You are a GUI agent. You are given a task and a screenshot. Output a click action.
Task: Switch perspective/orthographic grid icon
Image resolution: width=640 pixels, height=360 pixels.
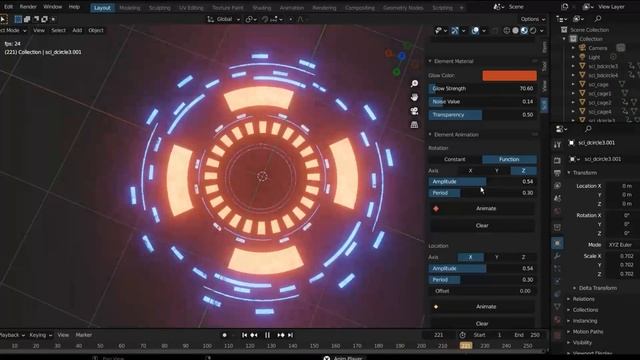(414, 125)
